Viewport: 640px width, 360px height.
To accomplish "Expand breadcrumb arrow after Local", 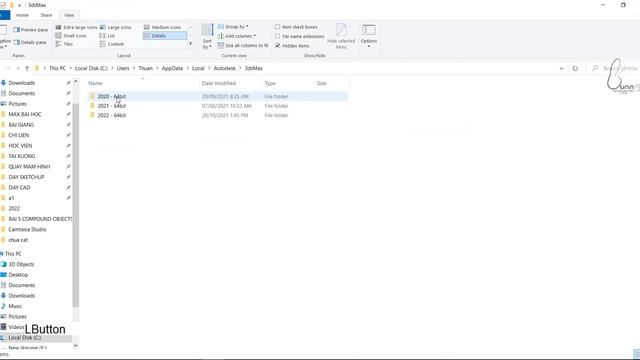I will (209, 68).
